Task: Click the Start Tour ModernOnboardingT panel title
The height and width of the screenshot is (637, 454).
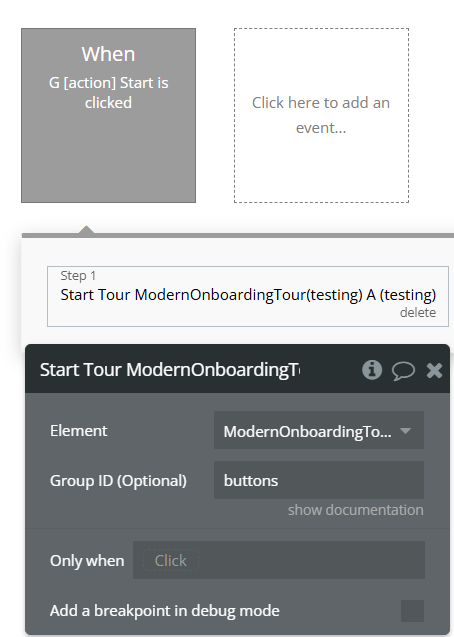Action: (170, 370)
